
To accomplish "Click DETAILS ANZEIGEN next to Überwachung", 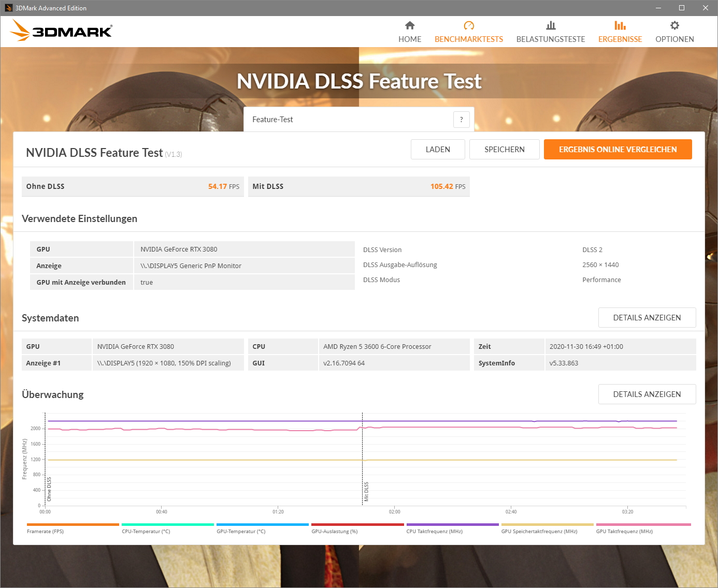I will pyautogui.click(x=647, y=394).
